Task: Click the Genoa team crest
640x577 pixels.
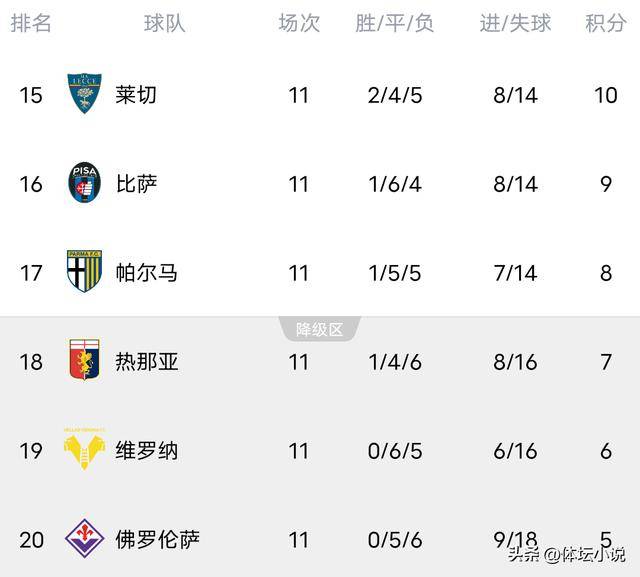Action: [84, 361]
